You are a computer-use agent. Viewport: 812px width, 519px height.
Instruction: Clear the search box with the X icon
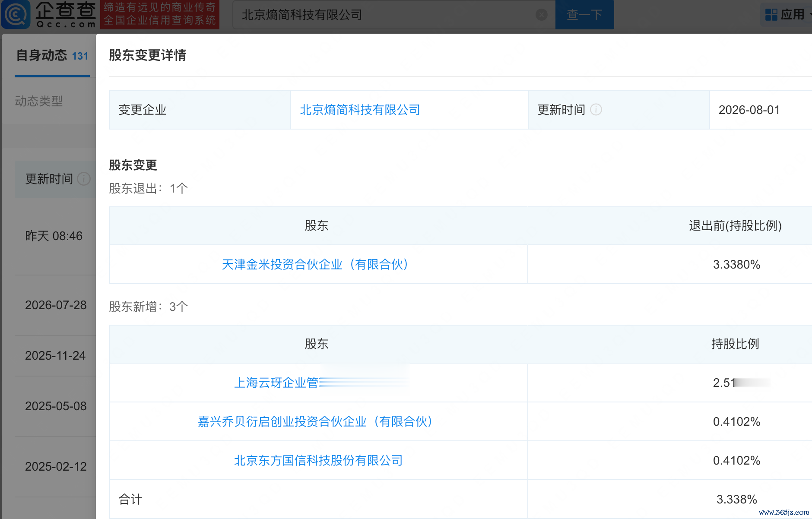coord(541,15)
